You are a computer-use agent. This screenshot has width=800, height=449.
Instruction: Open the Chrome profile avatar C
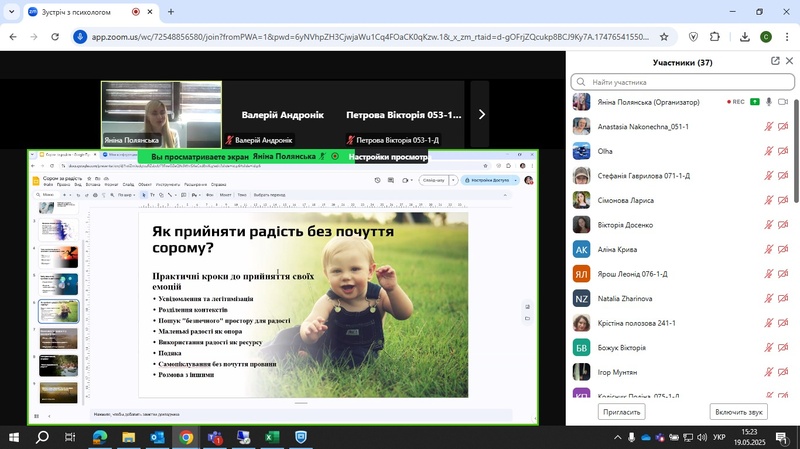click(x=765, y=37)
